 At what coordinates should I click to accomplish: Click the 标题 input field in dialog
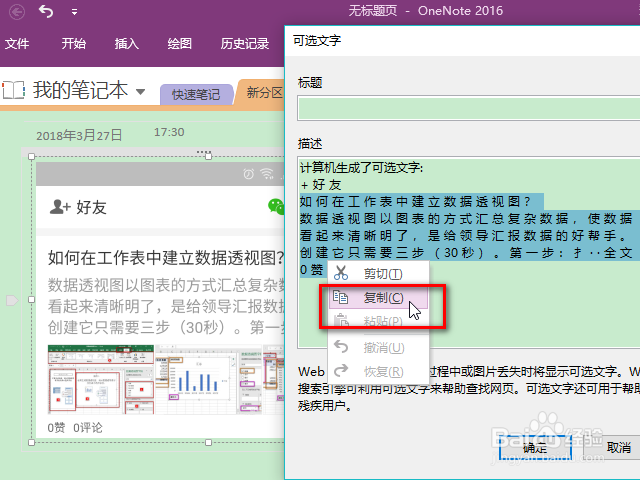coord(469,108)
